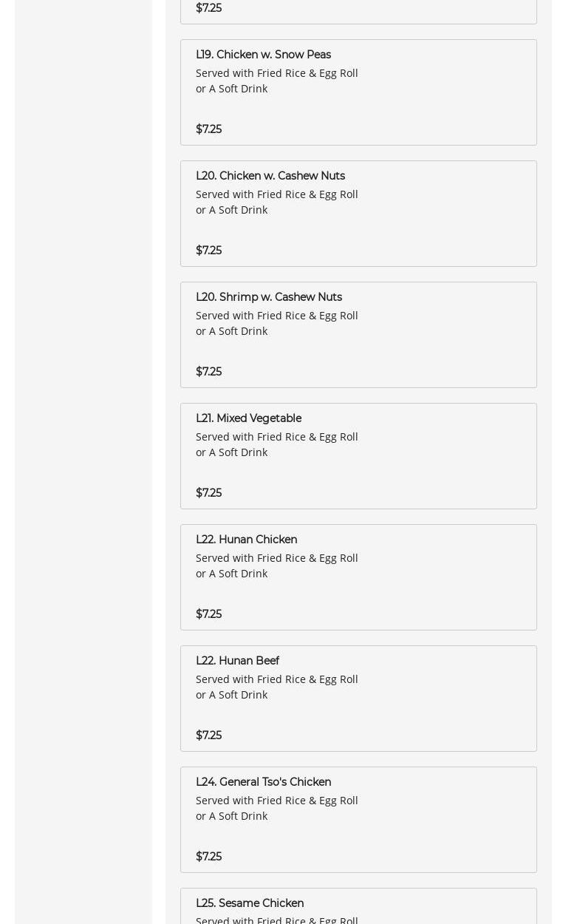Image resolution: width=580 pixels, height=924 pixels.
Task: Open L24. General Tso's Chicken title
Action: [263, 782]
